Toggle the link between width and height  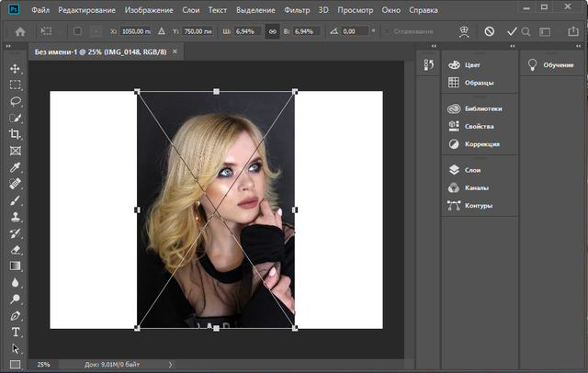(x=272, y=30)
